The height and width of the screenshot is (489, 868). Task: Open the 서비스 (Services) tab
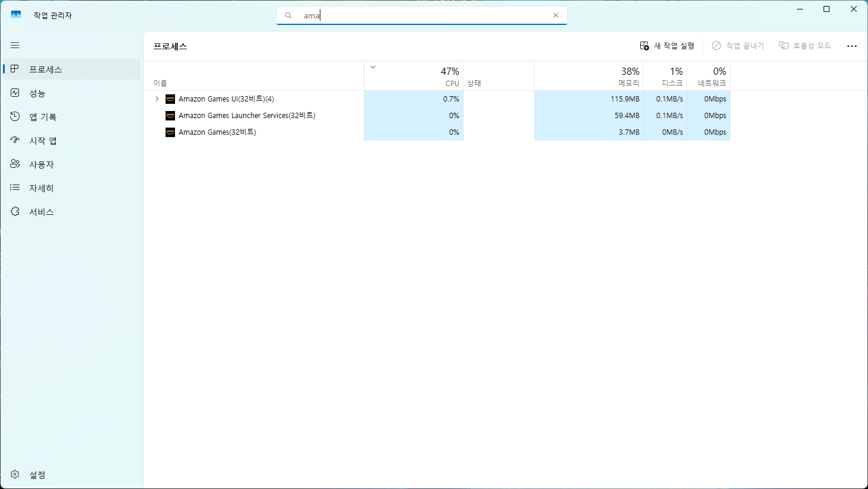[72, 211]
